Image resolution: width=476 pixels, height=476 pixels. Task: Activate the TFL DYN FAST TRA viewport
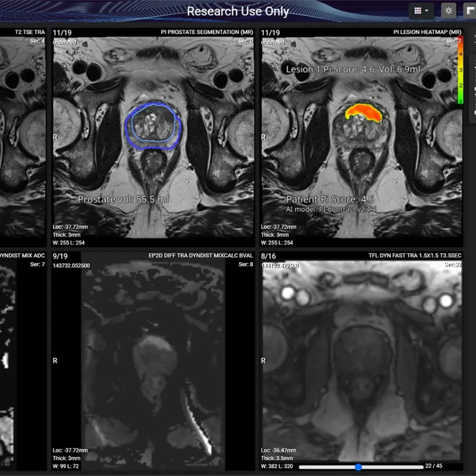pyautogui.click(x=363, y=363)
